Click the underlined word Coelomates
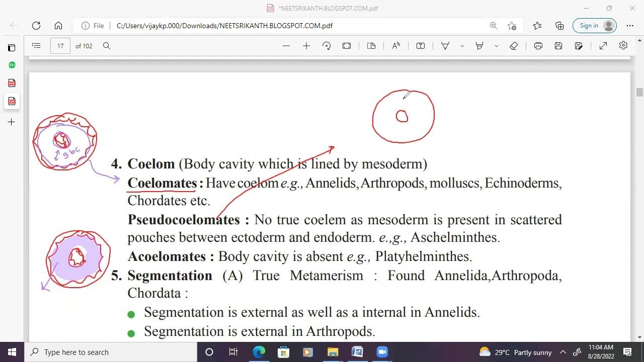The width and height of the screenshot is (644, 362). (162, 183)
